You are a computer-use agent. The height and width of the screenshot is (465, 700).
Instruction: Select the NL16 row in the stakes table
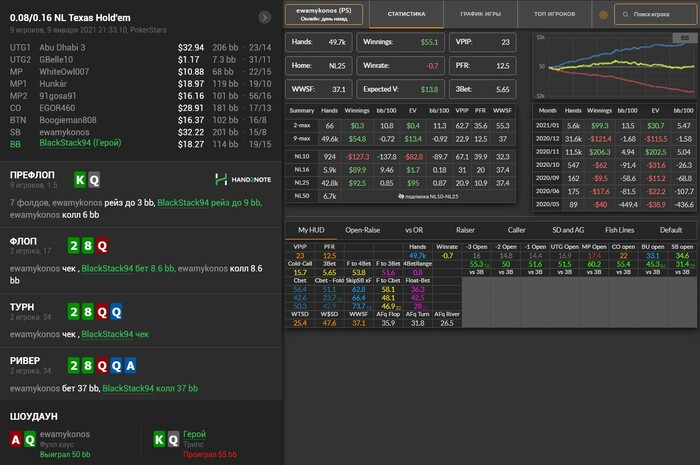(400, 170)
